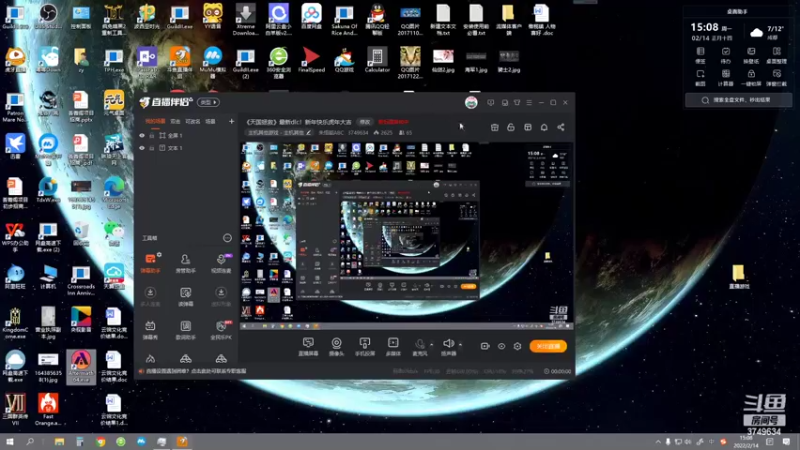This screenshot has height=450, width=800.
Task: Open 桌面整理 desktop organizer in assistant
Action: (777, 55)
